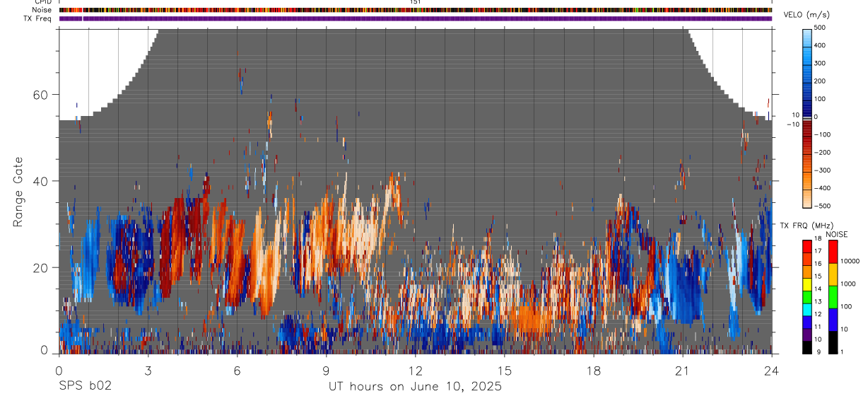868x401 pixels.
Task: Click the "10000" tick in the NOISE legend
Action: coord(851,262)
